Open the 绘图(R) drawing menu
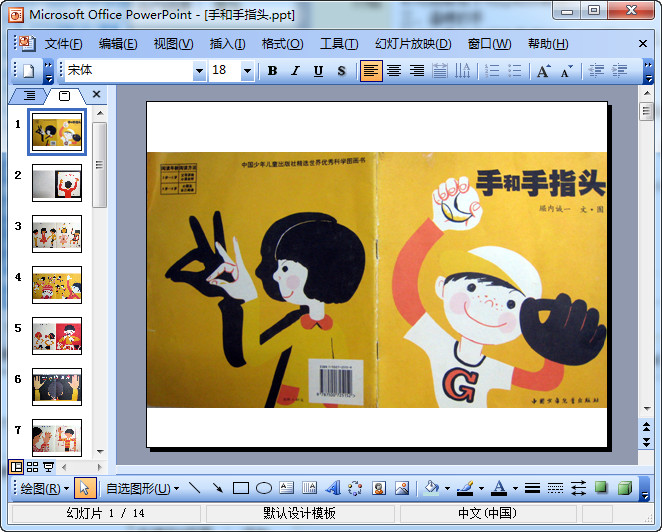This screenshot has width=662, height=532. [45, 489]
